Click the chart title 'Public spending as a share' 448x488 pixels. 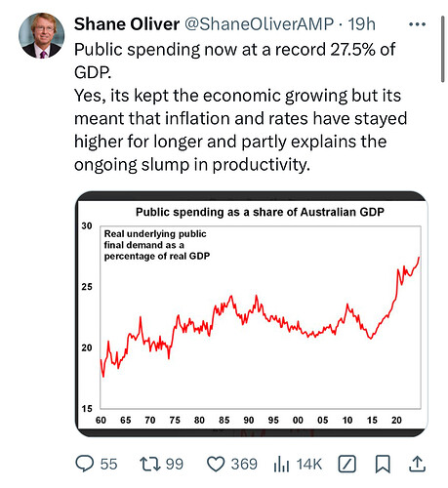point(260,212)
